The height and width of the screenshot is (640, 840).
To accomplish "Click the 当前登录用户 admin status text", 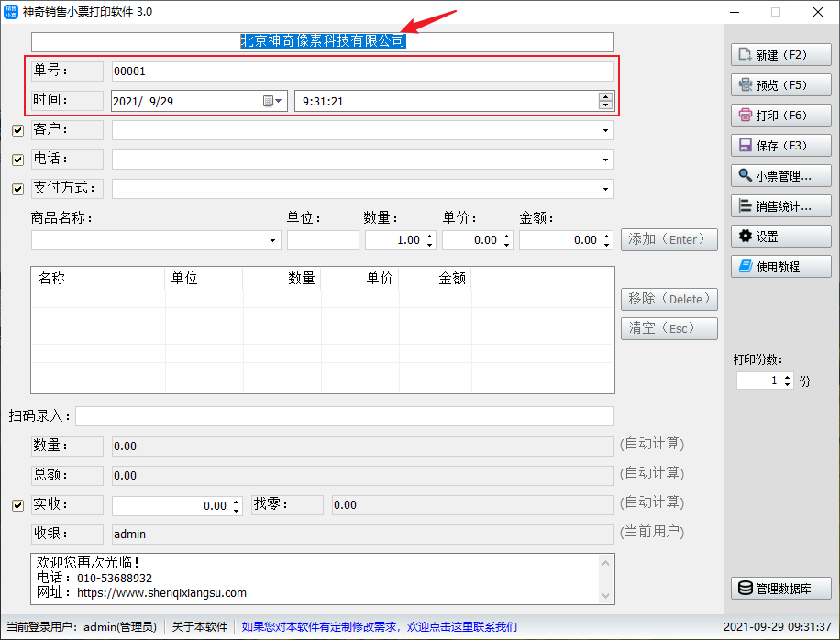I will point(82,626).
